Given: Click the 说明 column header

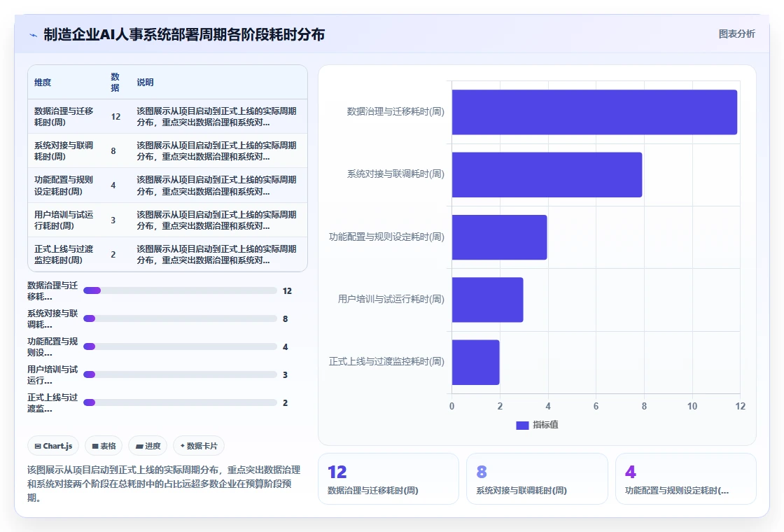Looking at the screenshot, I should 145,83.
